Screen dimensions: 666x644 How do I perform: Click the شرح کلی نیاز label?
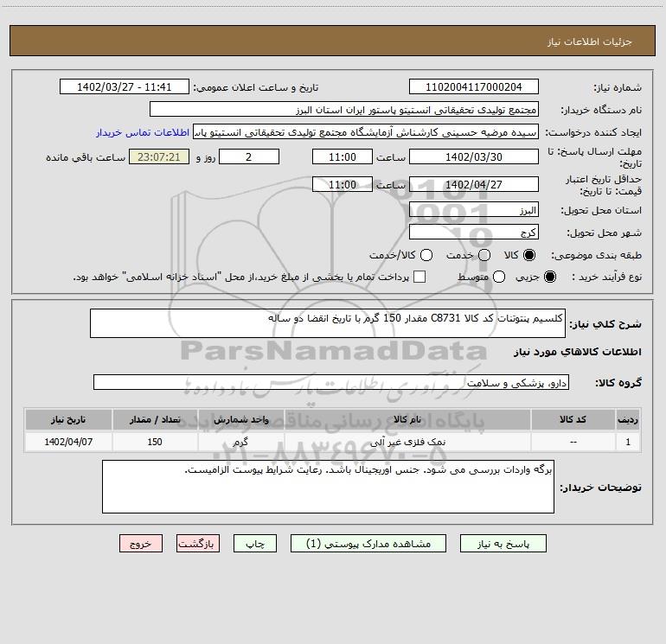click(x=605, y=324)
